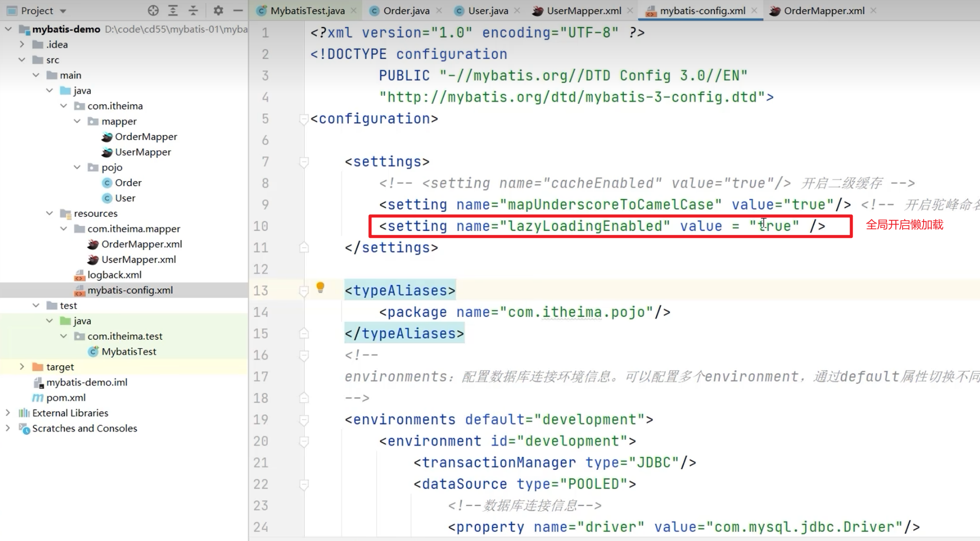Expand Scratches and Consoles node
The width and height of the screenshot is (980, 541).
coord(8,428)
